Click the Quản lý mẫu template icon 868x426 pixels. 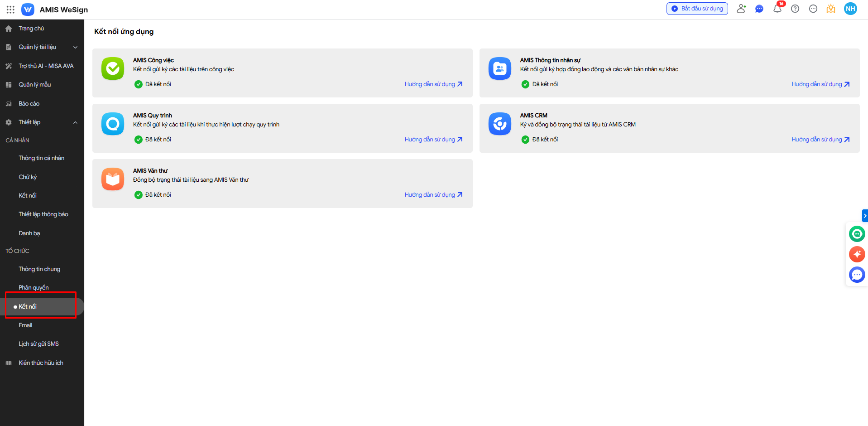click(x=9, y=85)
